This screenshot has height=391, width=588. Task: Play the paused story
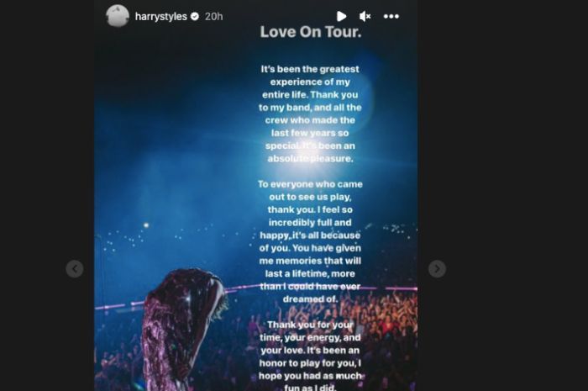point(341,17)
